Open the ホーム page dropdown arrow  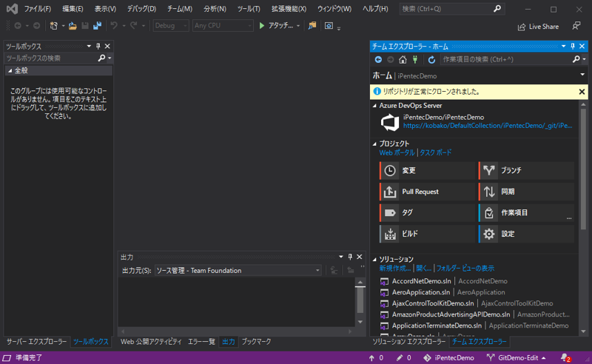point(582,75)
